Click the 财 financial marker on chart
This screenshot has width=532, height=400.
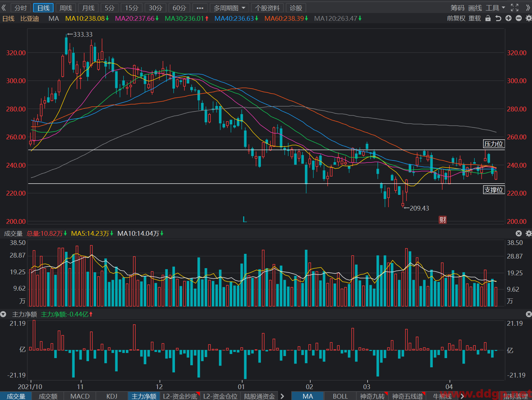(x=443, y=220)
